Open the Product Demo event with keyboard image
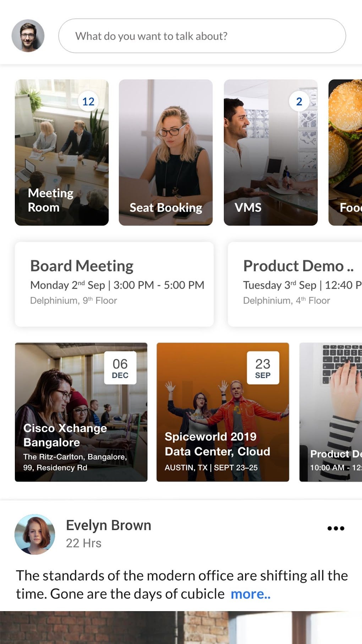The height and width of the screenshot is (644, 362). tap(331, 412)
